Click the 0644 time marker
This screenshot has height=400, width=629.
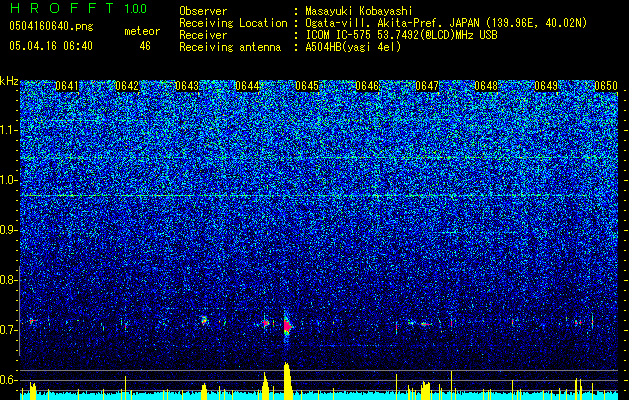pos(247,86)
